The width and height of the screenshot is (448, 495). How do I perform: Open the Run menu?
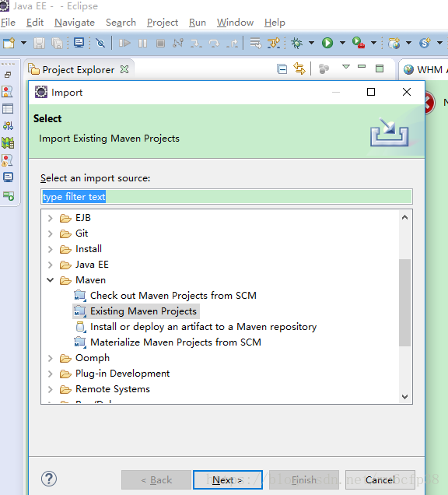click(x=198, y=23)
